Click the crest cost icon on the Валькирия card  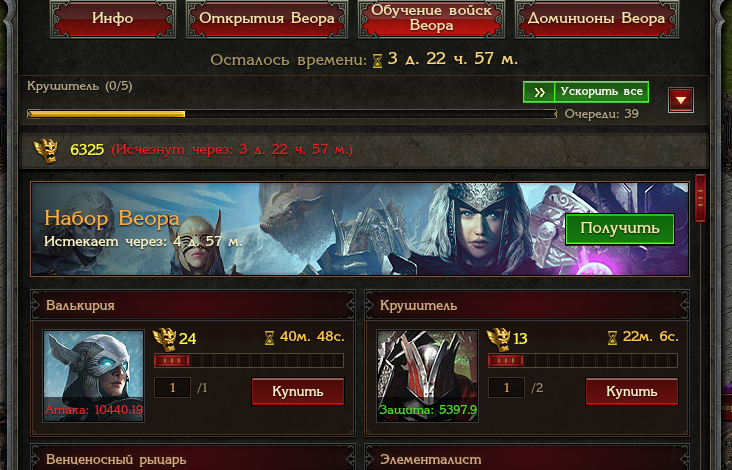coord(165,339)
